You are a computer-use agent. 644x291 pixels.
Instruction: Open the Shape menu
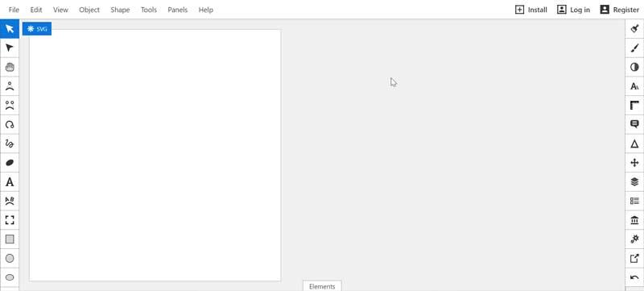[x=120, y=10]
